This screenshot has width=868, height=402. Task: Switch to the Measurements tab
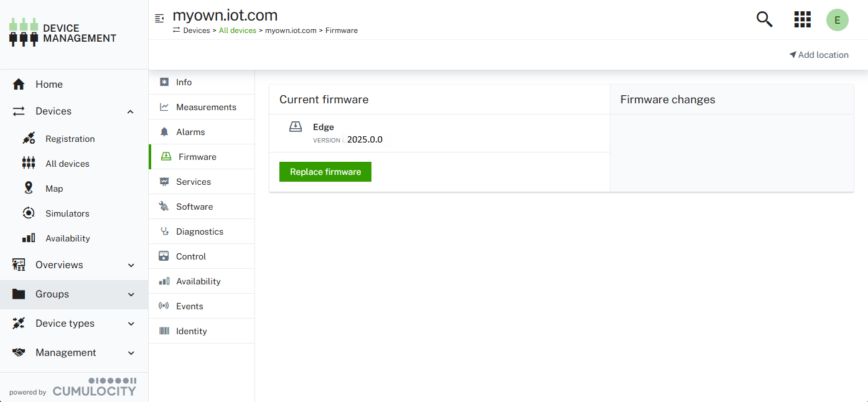click(x=205, y=107)
